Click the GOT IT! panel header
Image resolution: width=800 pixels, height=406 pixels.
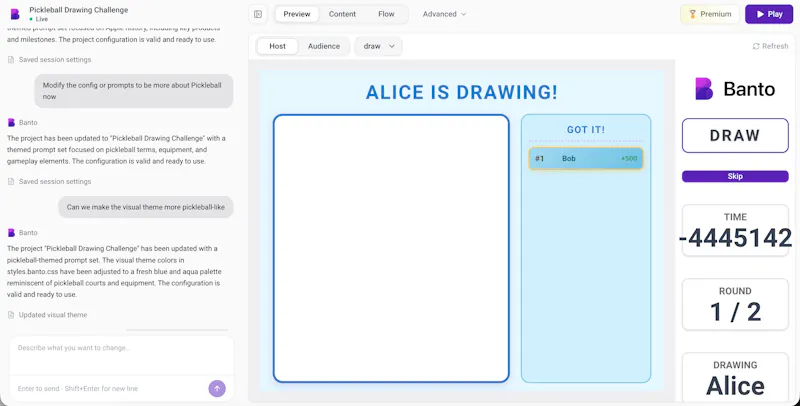click(x=586, y=130)
